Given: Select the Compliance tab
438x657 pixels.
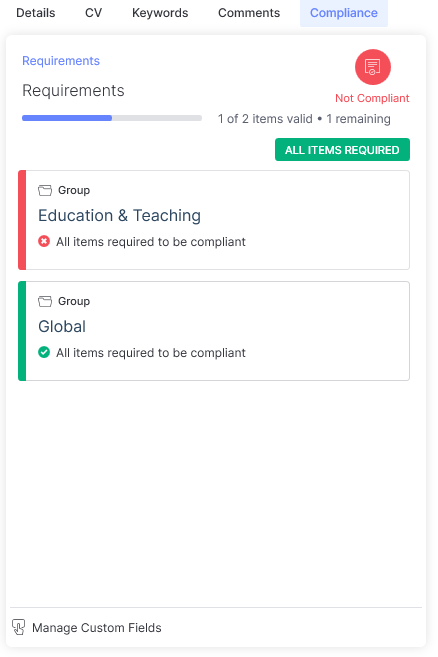Looking at the screenshot, I should click(x=344, y=13).
